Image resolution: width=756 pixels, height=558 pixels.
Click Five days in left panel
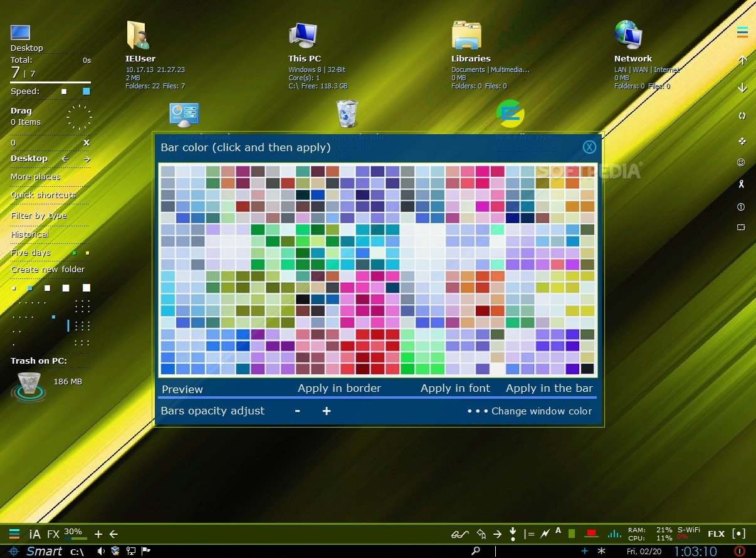30,253
